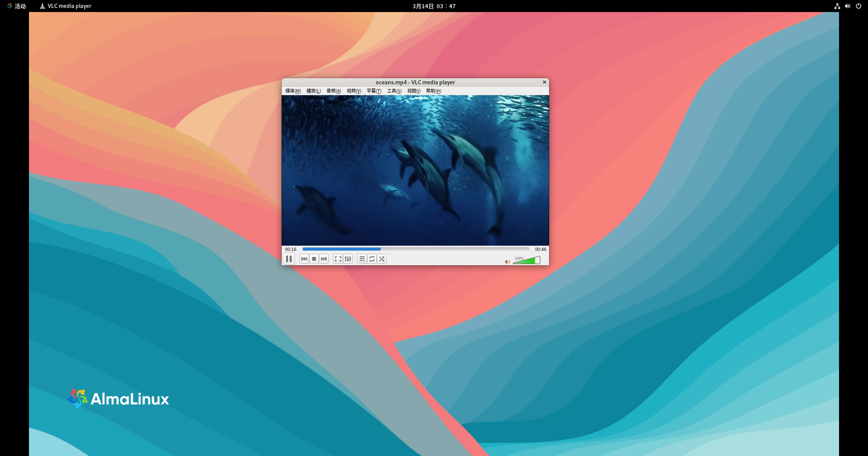The width and height of the screenshot is (868, 456).
Task: Toggle loop repeat mode
Action: [x=372, y=259]
